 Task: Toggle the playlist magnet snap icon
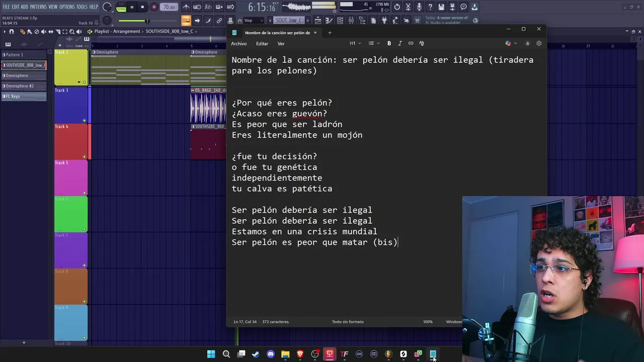[x=12, y=32]
